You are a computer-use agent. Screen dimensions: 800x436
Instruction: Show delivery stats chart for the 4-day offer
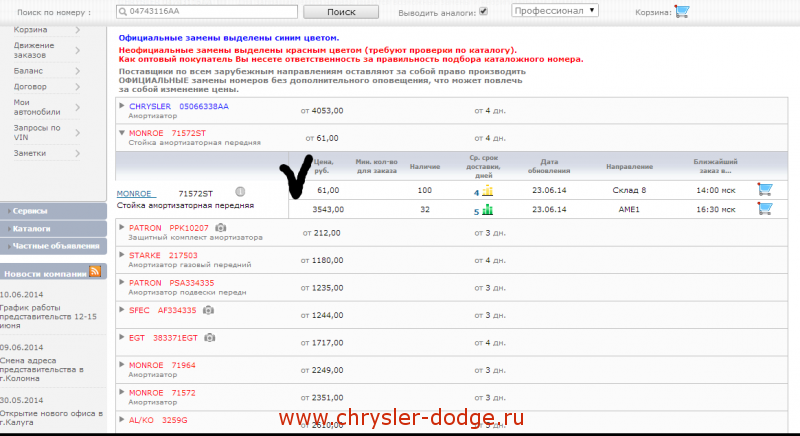[x=488, y=191]
